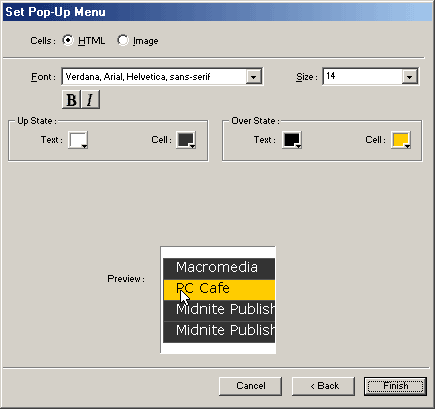Click the Set Pop-Up Menu title bar
This screenshot has height=409, width=435.
pyautogui.click(x=217, y=12)
